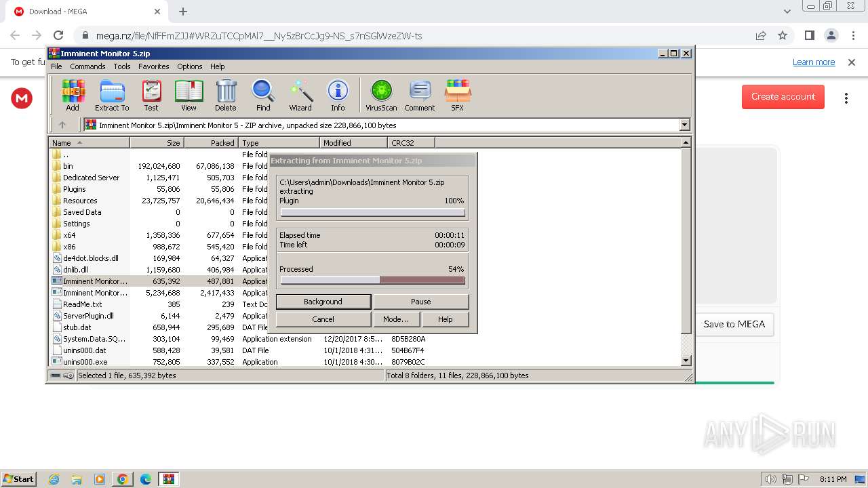This screenshot has width=868, height=488.
Task: Click the View file toolbar icon
Action: (x=189, y=95)
